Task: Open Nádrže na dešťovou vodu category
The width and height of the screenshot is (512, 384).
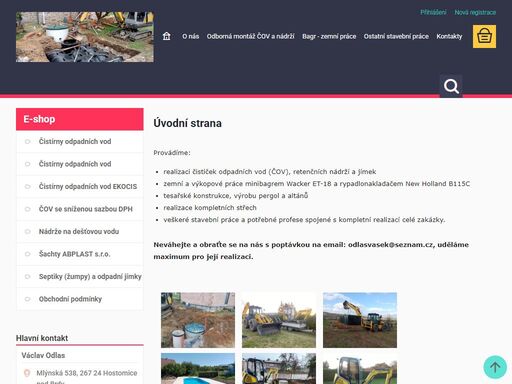Action: (80, 231)
